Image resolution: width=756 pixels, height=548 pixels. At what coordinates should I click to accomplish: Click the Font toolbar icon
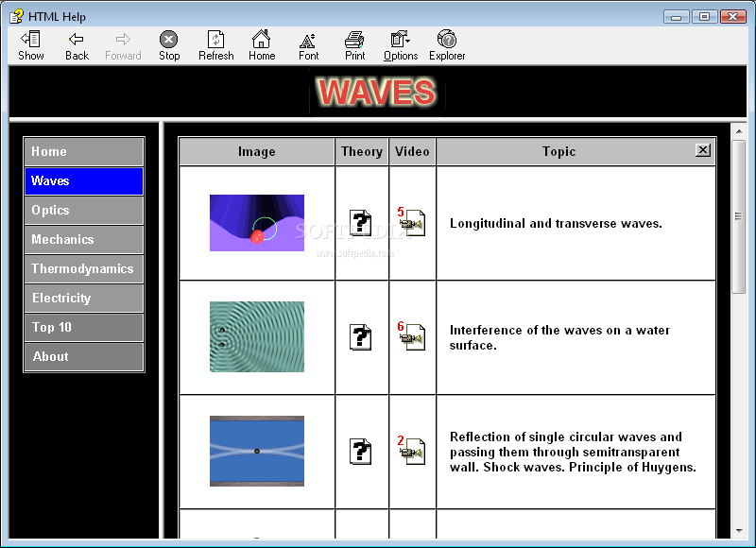[x=308, y=45]
